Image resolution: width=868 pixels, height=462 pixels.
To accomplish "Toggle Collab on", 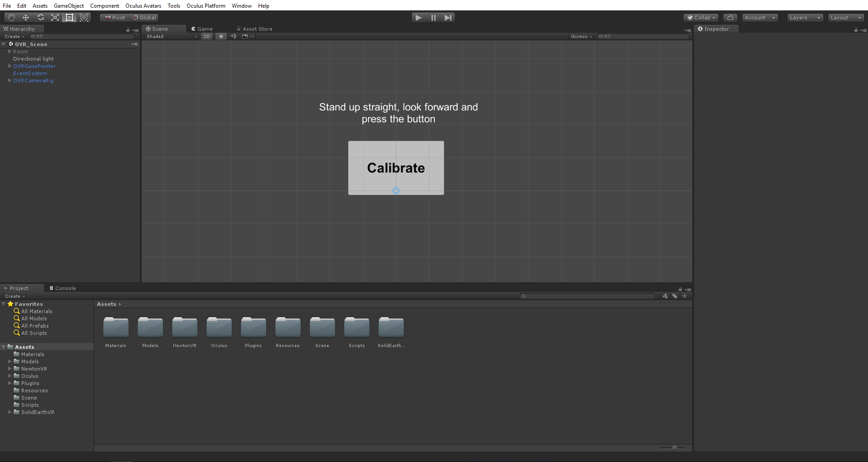I will tap(700, 17).
